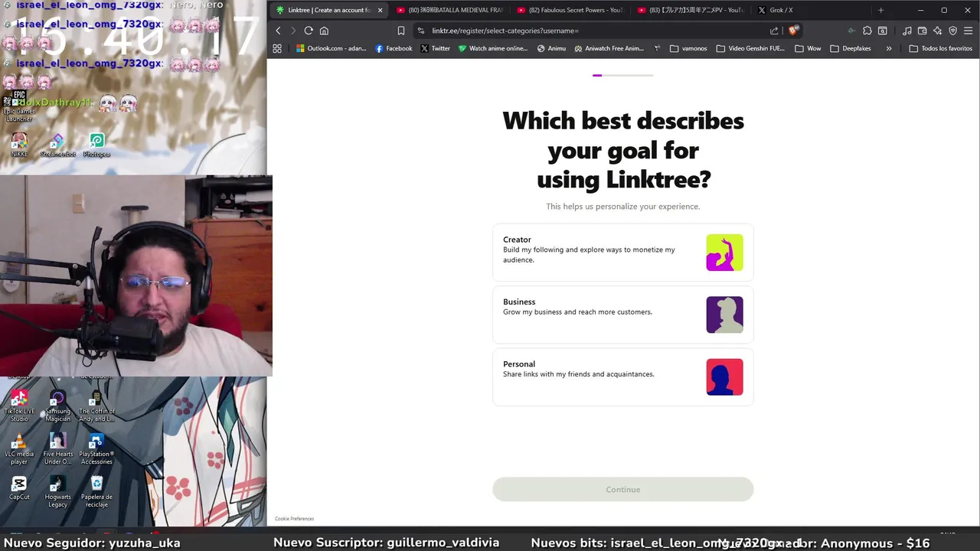Image resolution: width=980 pixels, height=551 pixels.
Task: Click the signup progress bar at top
Action: pyautogui.click(x=622, y=75)
